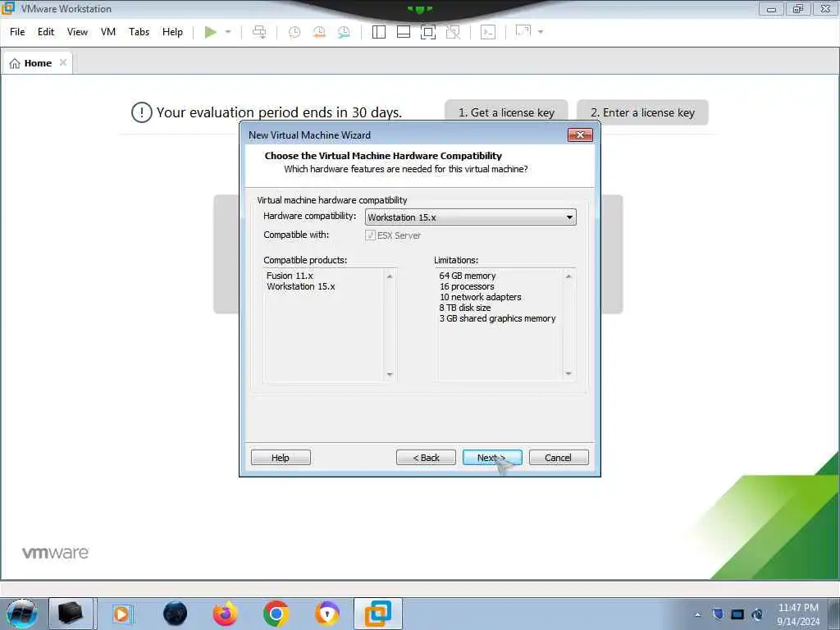
Task: Click the Stretch Guest display icon
Action: click(523, 31)
